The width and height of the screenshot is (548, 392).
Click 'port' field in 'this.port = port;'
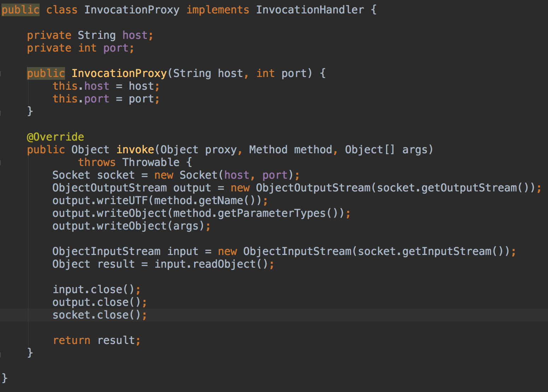(x=97, y=99)
